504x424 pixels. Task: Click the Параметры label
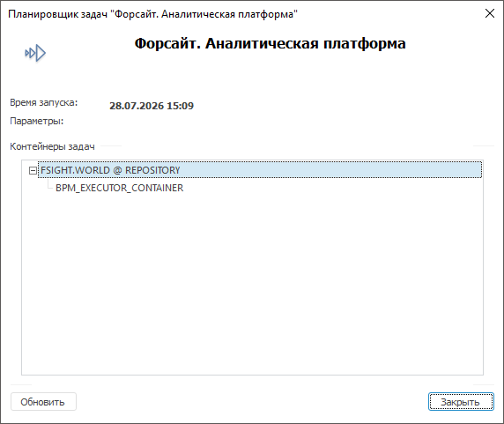[x=37, y=121]
